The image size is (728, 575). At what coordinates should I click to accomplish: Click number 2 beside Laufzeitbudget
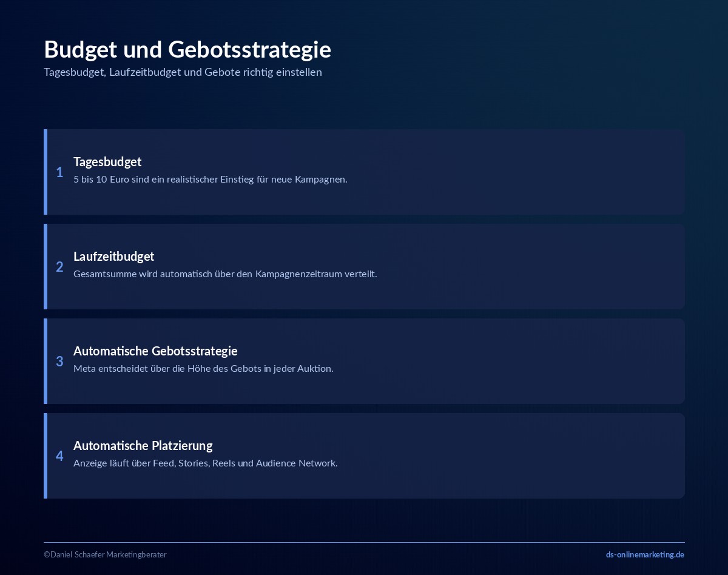click(x=59, y=267)
